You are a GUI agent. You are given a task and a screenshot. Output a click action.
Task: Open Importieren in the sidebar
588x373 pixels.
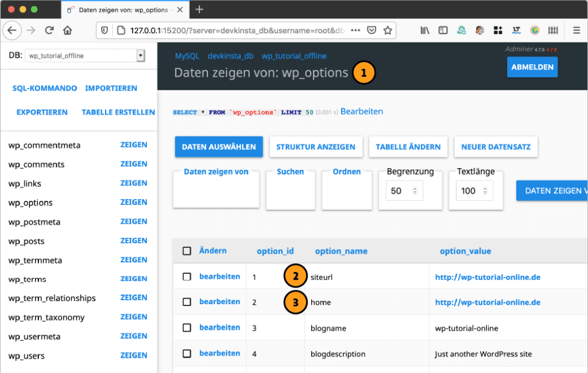click(x=111, y=88)
